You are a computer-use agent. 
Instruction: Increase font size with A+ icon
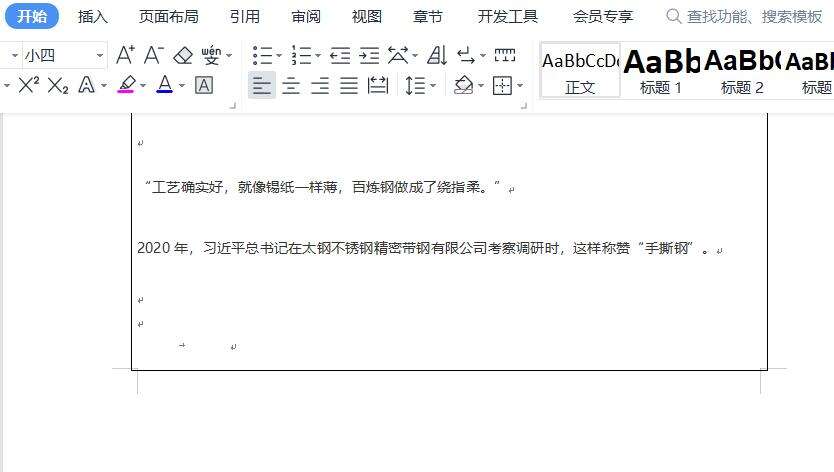pos(126,55)
